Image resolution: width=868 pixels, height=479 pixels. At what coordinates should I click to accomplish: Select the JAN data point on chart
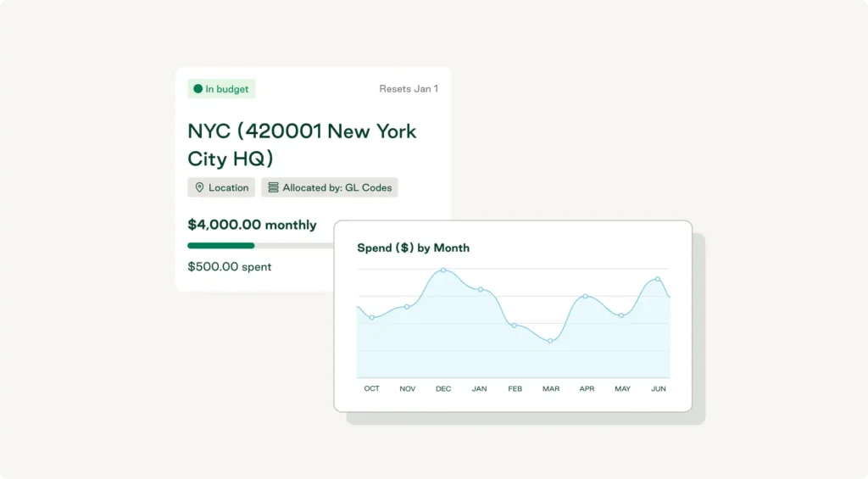tap(481, 289)
